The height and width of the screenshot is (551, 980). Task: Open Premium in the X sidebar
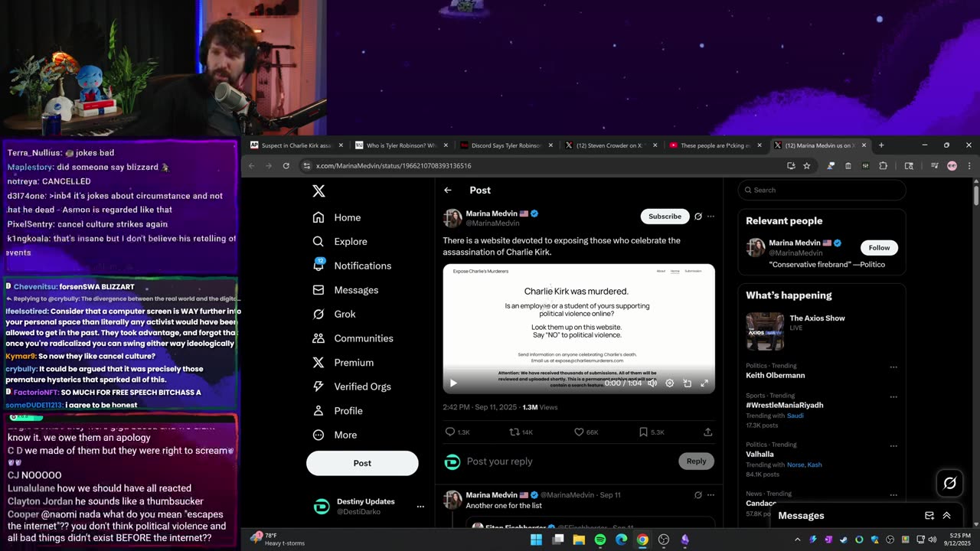click(x=343, y=363)
